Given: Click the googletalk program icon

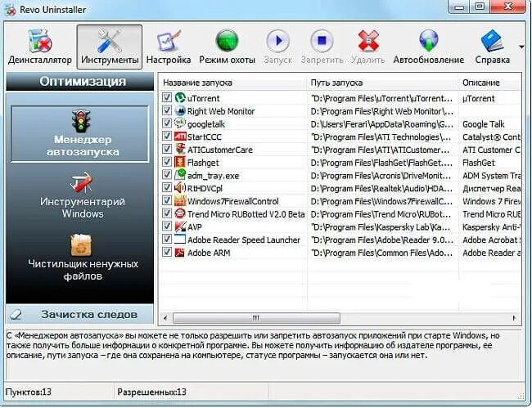Looking at the screenshot, I should (180, 123).
